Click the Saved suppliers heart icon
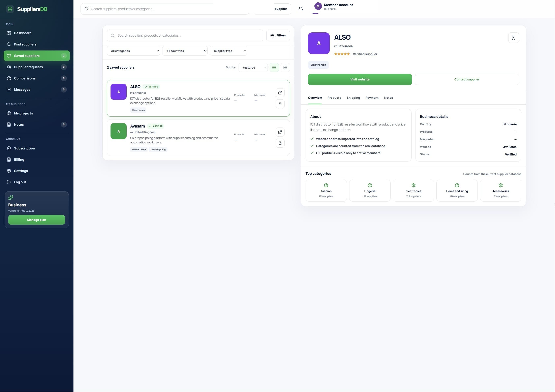Image resolution: width=555 pixels, height=392 pixels. pos(9,56)
